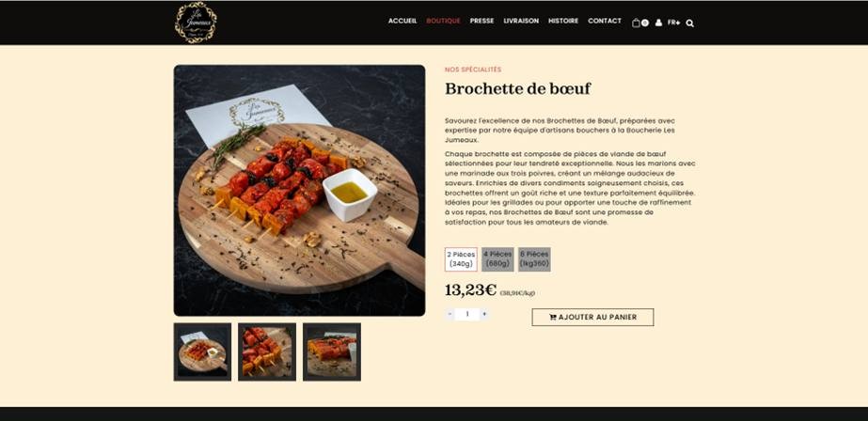Choose the 4 Pièces (680g) option

tap(497, 259)
